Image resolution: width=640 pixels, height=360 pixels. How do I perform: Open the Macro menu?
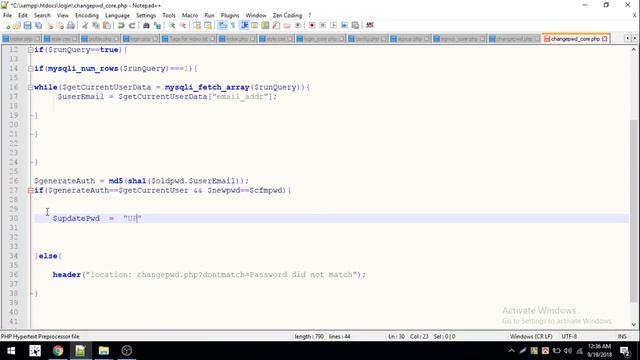(189, 16)
